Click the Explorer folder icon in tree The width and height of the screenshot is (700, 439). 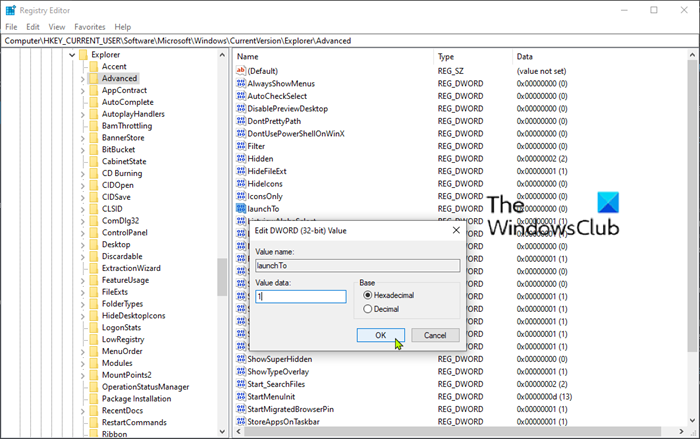click(83, 54)
